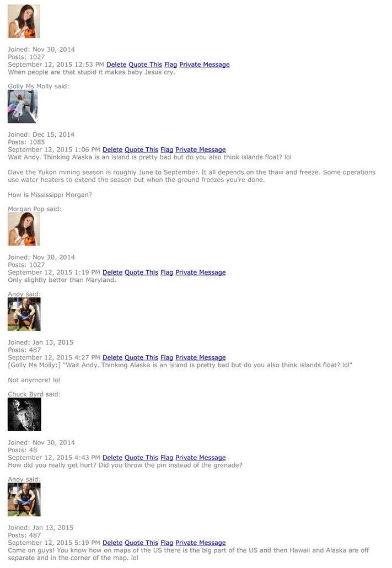Open Andy's avatar above Jan 13 join date near bottom
This screenshot has width=392, height=568.
coord(24,500)
